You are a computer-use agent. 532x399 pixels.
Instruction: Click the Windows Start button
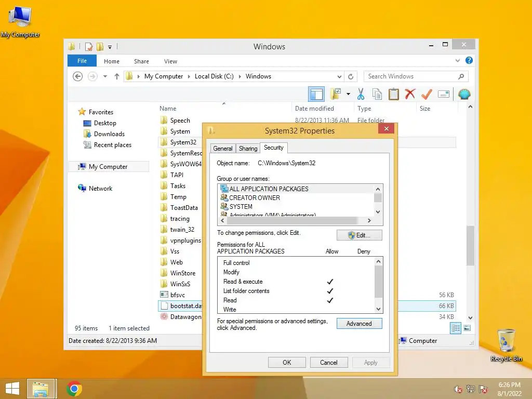12,389
